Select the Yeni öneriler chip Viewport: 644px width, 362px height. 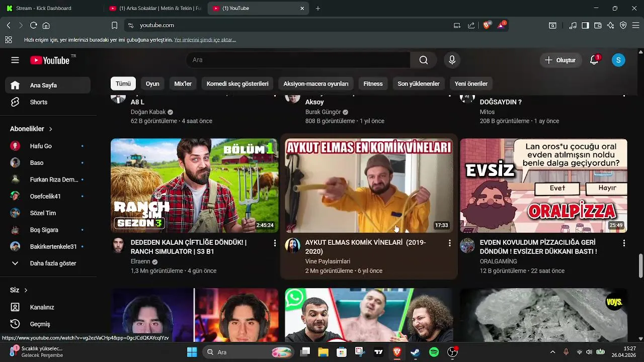[471, 83]
